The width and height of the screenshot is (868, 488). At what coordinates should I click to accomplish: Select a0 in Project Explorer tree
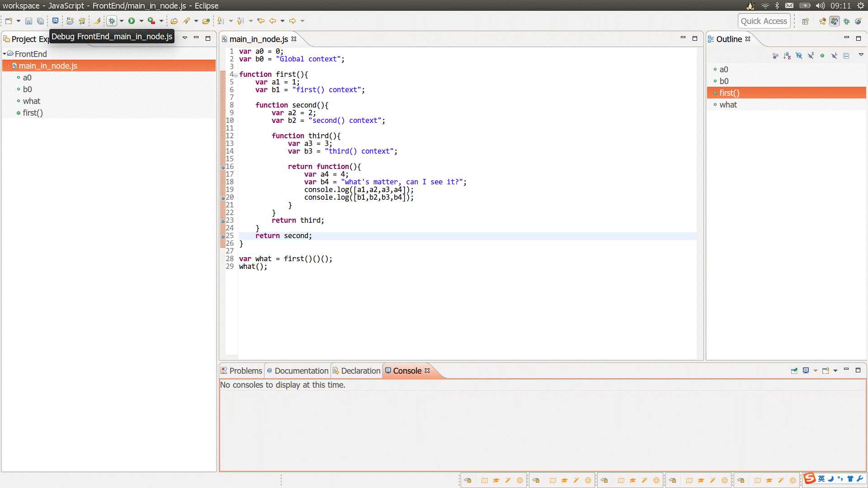point(27,78)
